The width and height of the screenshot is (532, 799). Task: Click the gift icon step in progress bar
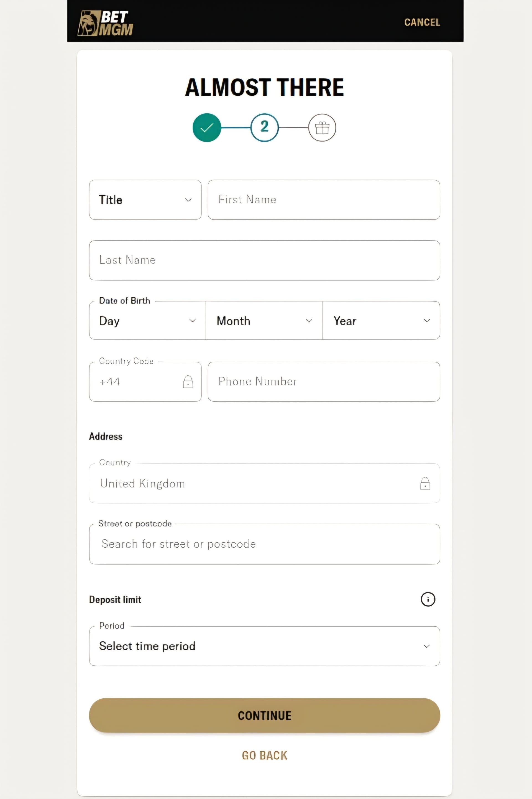pos(322,127)
